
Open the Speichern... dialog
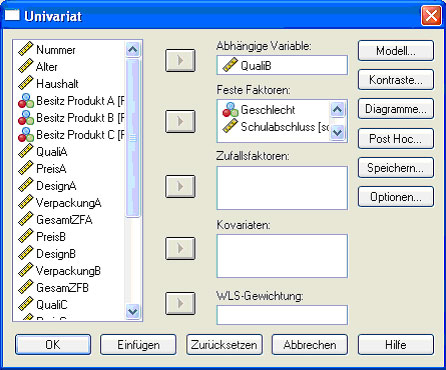click(x=396, y=168)
